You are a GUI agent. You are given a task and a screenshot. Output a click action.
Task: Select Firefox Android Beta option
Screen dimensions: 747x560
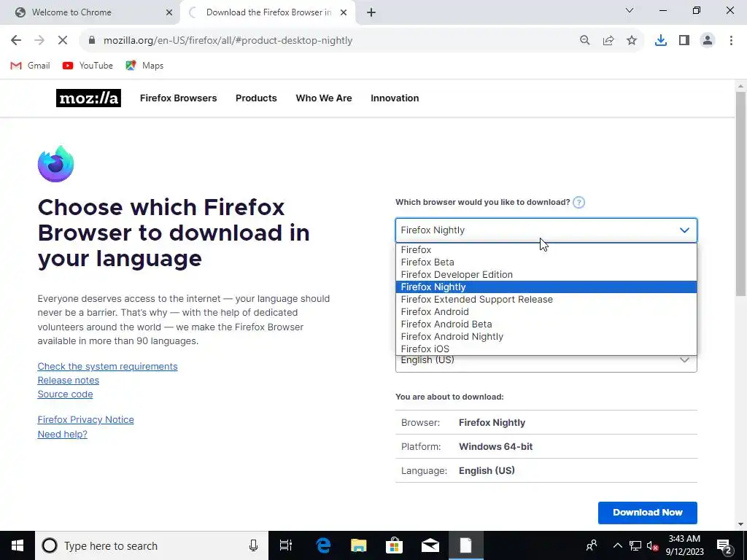tap(546, 324)
